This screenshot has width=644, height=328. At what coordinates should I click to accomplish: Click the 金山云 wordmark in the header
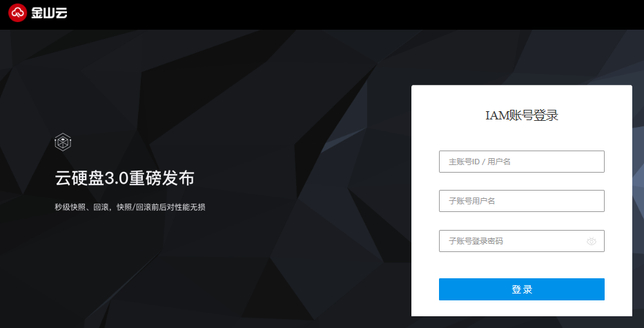tap(49, 12)
